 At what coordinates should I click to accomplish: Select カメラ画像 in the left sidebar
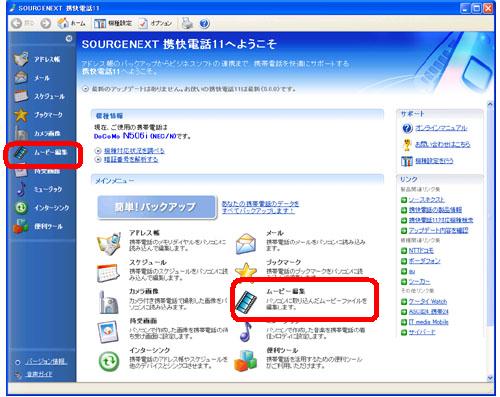38,133
